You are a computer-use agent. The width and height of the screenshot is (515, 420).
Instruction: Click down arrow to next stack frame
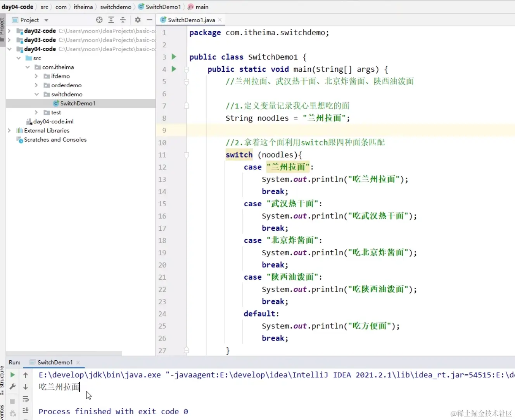coord(26,387)
